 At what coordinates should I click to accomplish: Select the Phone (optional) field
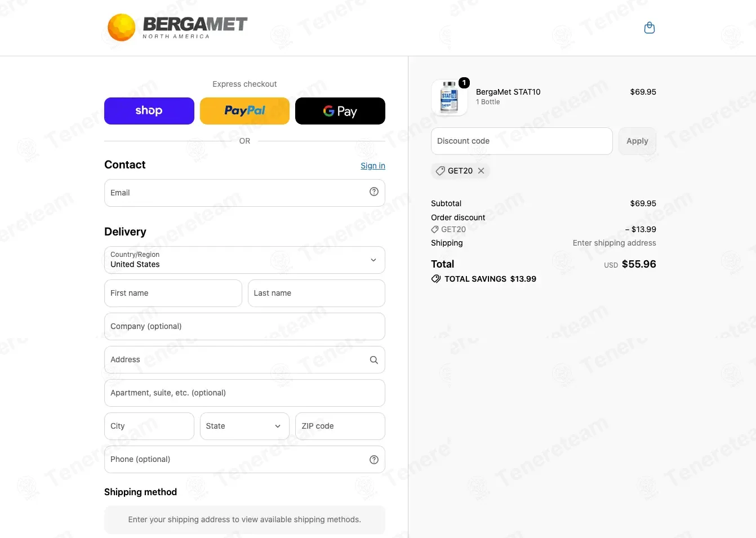(x=244, y=459)
